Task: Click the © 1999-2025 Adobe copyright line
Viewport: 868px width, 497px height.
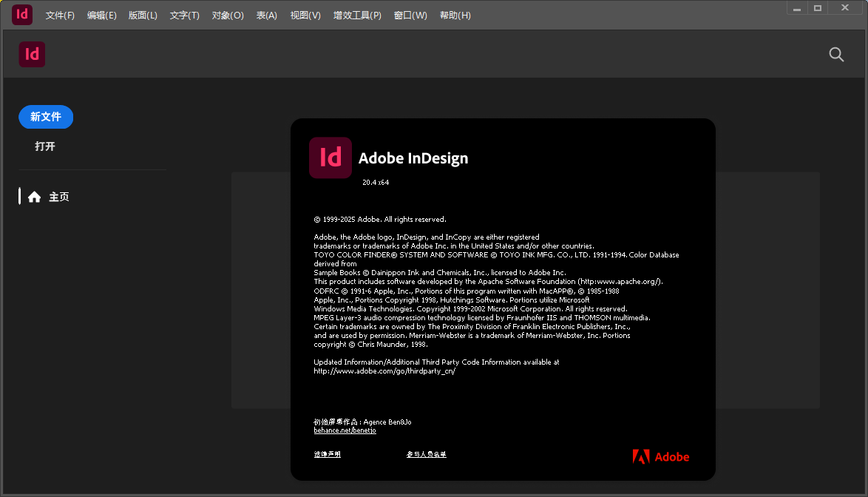Action: click(380, 220)
